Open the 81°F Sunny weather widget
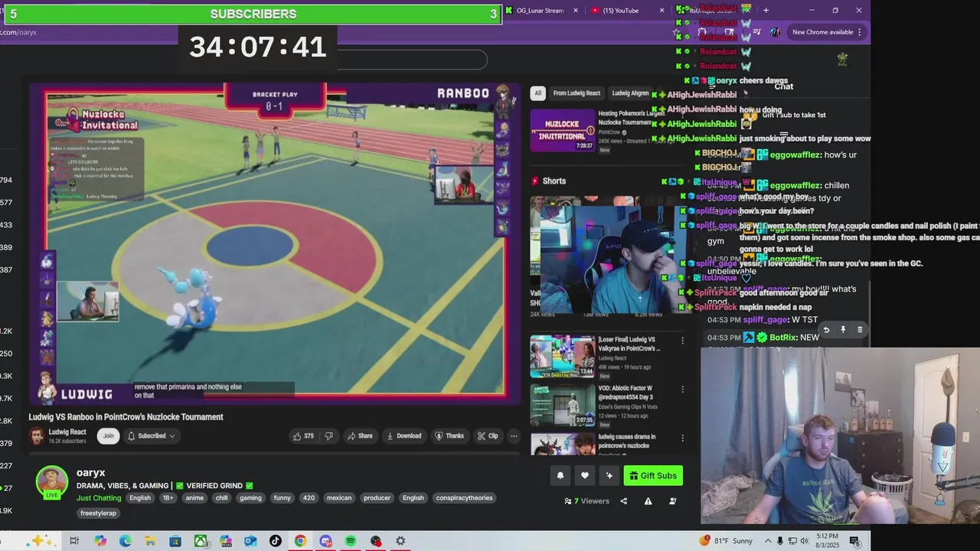 pyautogui.click(x=726, y=541)
